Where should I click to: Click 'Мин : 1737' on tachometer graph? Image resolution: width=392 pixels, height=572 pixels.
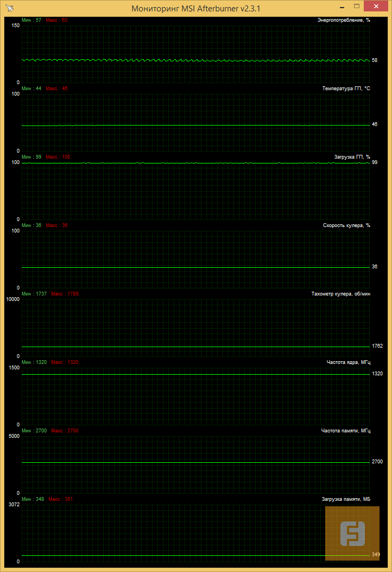tap(34, 294)
